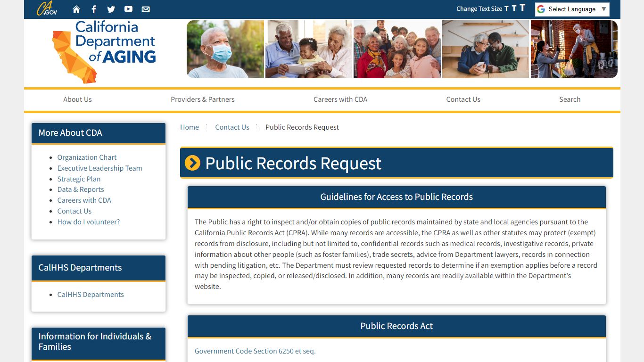The image size is (644, 362).
Task: Open the Organization Chart link
Action: [x=87, y=157]
